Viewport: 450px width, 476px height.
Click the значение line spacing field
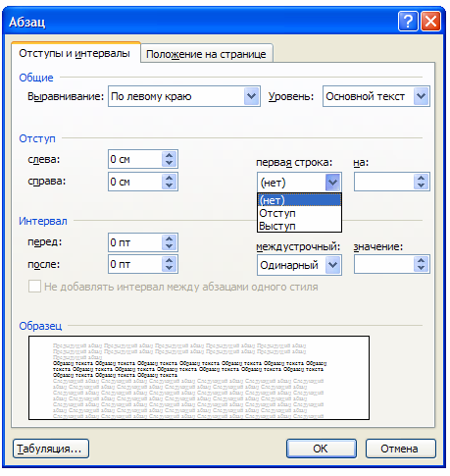[384, 264]
